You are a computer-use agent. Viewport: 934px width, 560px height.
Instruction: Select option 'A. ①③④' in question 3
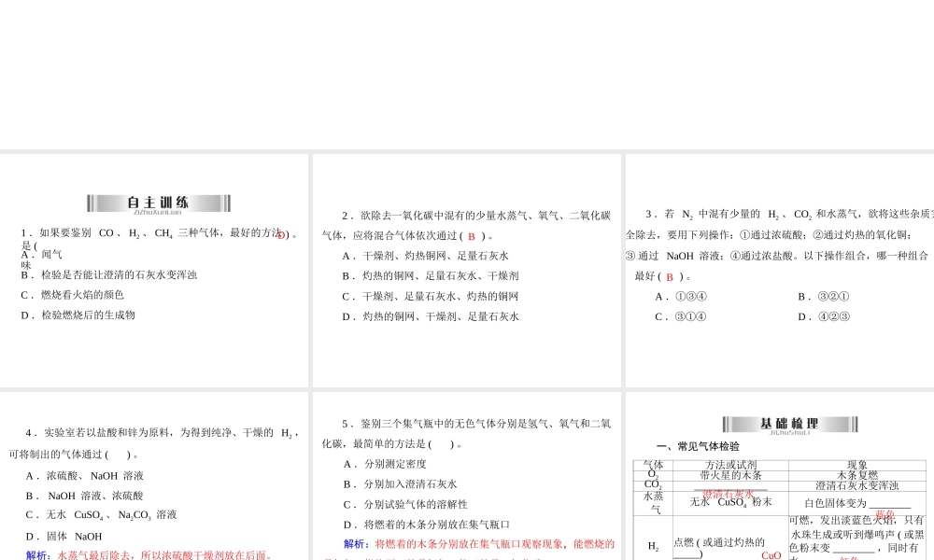[681, 297]
